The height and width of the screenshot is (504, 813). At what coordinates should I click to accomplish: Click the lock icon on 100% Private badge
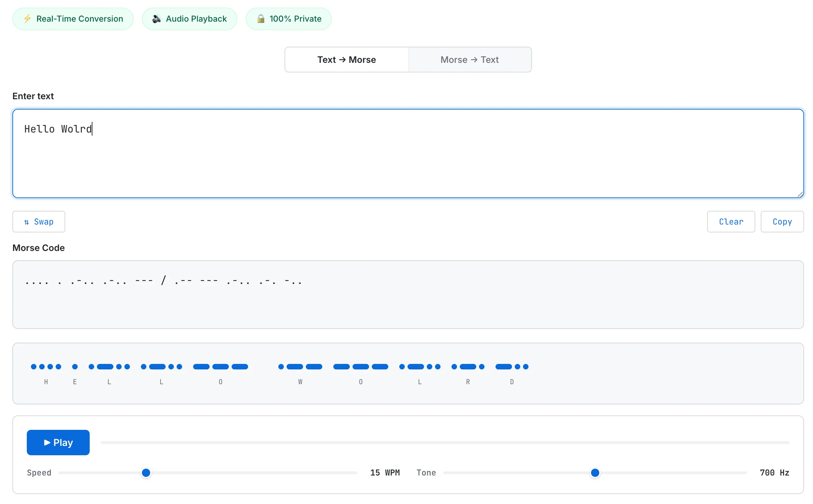click(x=261, y=19)
